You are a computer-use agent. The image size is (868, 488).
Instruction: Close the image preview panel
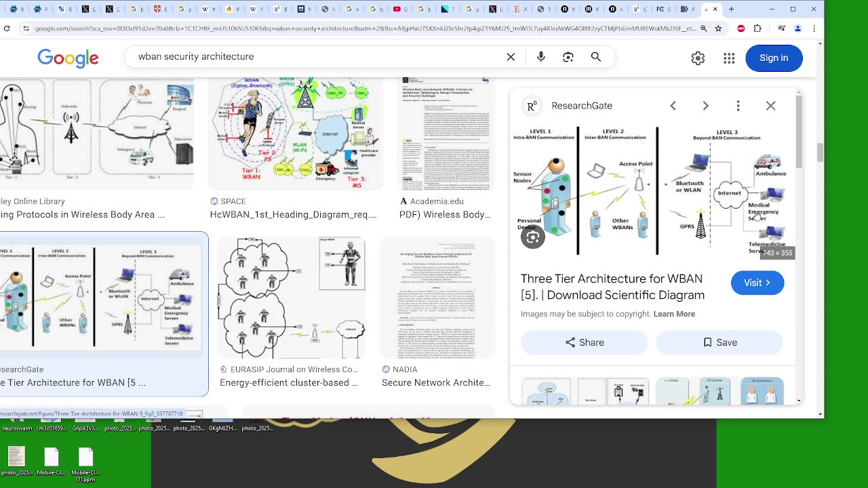click(770, 106)
